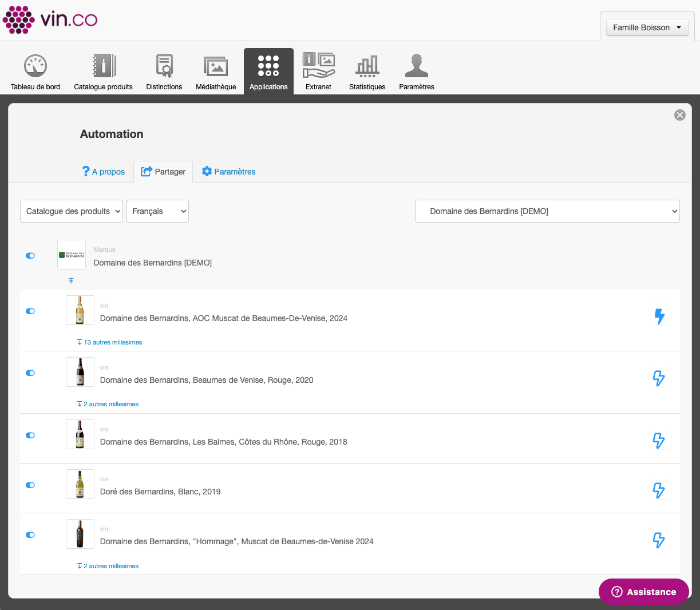Expand 2 autres millesimes under Beaumes de Venise Rouge

[108, 404]
